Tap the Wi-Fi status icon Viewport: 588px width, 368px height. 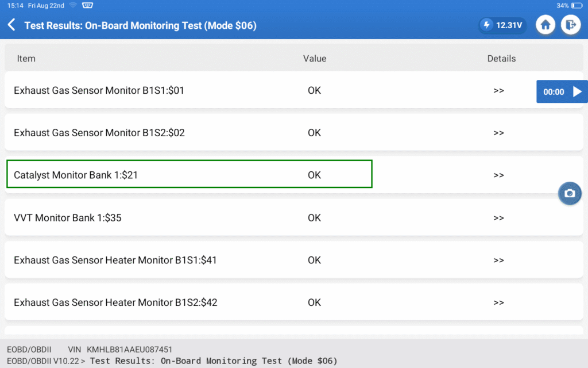tap(72, 5)
